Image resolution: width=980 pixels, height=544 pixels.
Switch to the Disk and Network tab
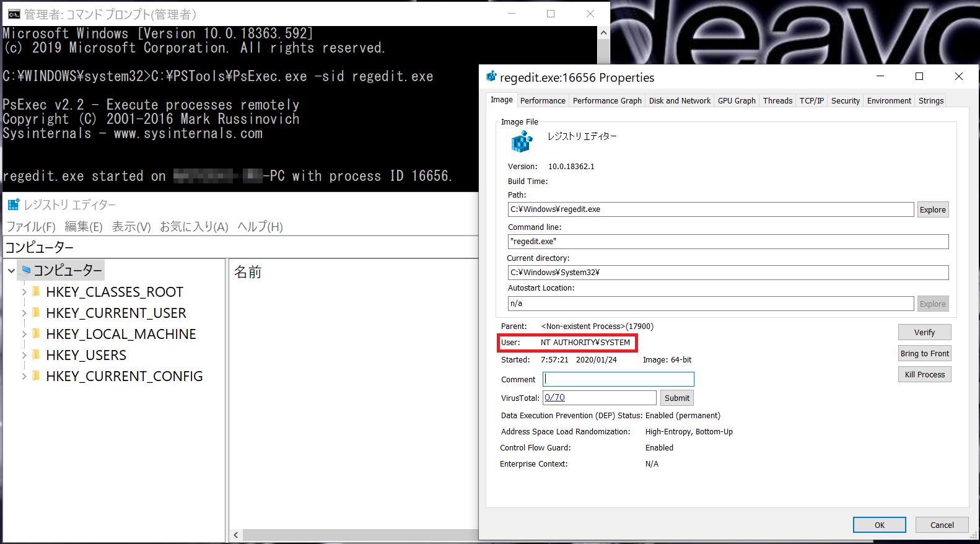point(680,100)
